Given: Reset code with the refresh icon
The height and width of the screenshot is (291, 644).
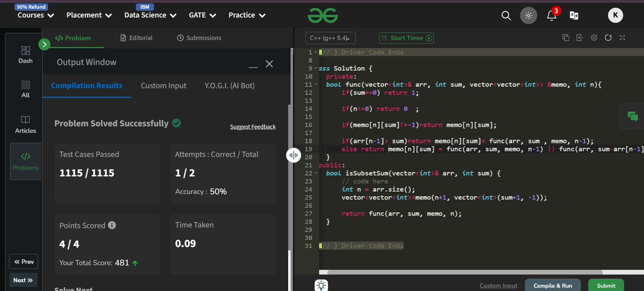Looking at the screenshot, I should [608, 38].
